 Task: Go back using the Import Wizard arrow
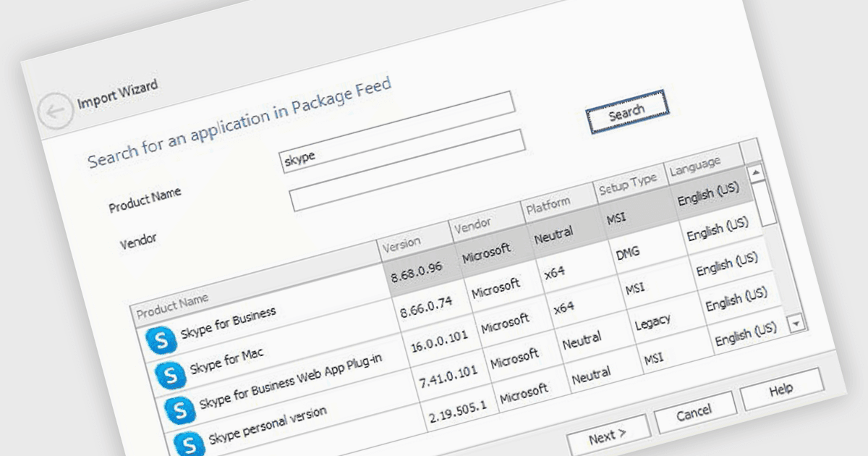click(56, 111)
